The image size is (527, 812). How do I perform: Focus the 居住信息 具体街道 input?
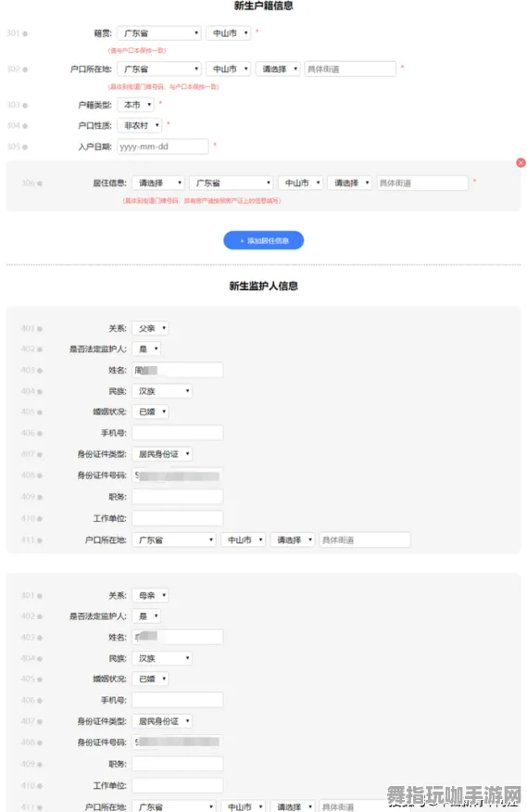[x=422, y=183]
